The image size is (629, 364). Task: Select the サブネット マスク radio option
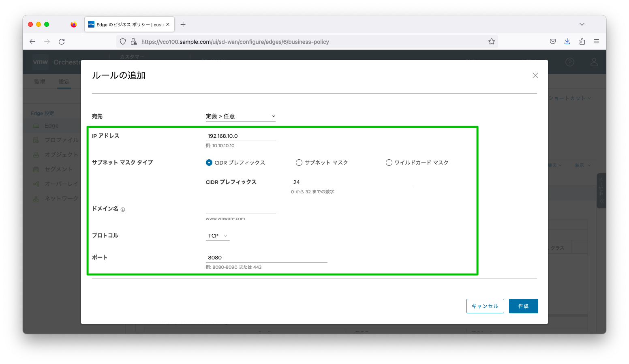299,163
